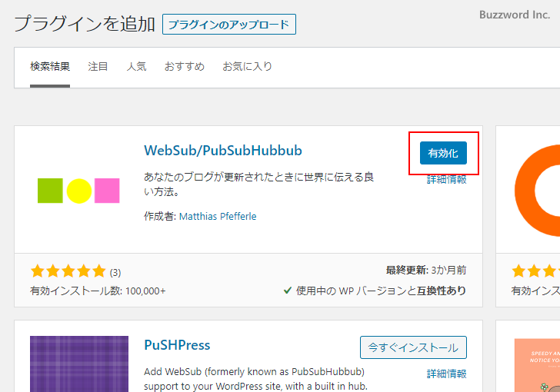Click the WebSub description text あなたのブログが更新
Viewport: 560px width, 392px height.
pyautogui.click(x=259, y=184)
